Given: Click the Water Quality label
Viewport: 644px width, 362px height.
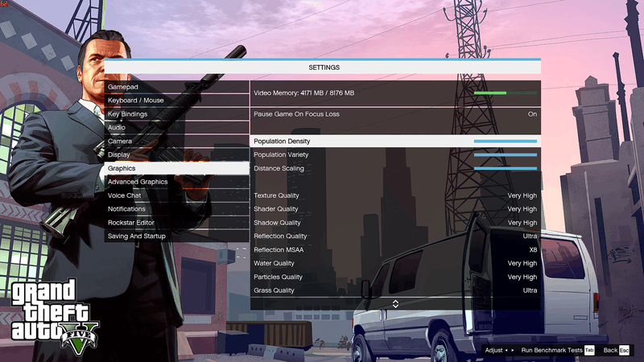Looking at the screenshot, I should click(274, 263).
